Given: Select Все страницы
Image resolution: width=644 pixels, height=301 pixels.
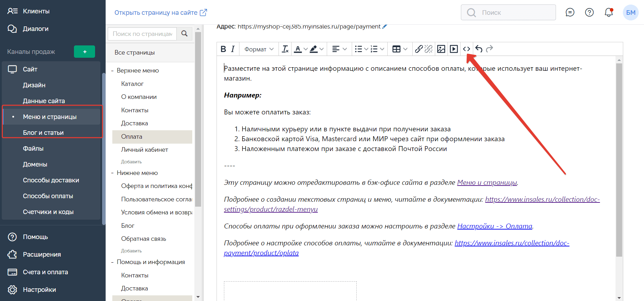Looking at the screenshot, I should (135, 52).
